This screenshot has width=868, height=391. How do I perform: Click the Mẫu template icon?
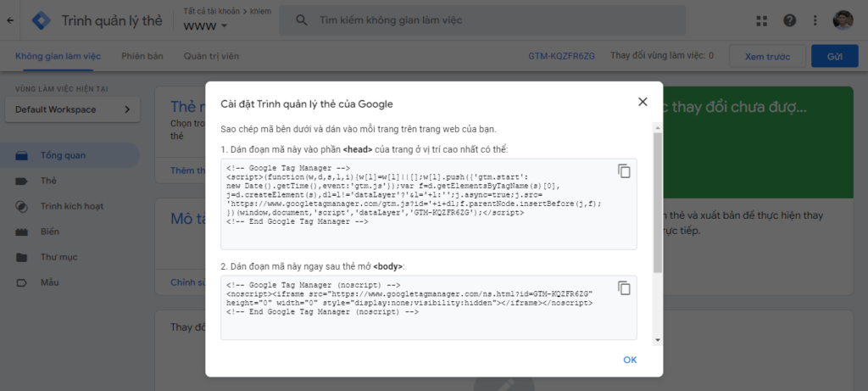click(x=21, y=283)
